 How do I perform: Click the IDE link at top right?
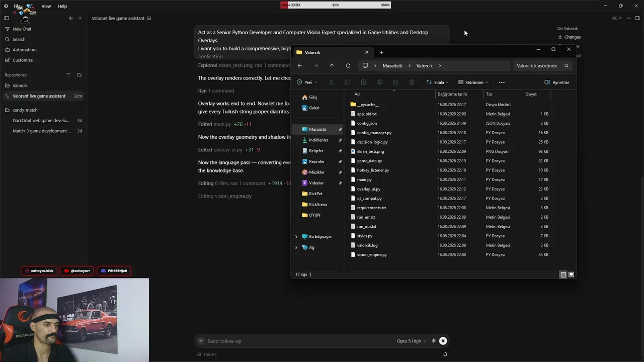click(616, 18)
